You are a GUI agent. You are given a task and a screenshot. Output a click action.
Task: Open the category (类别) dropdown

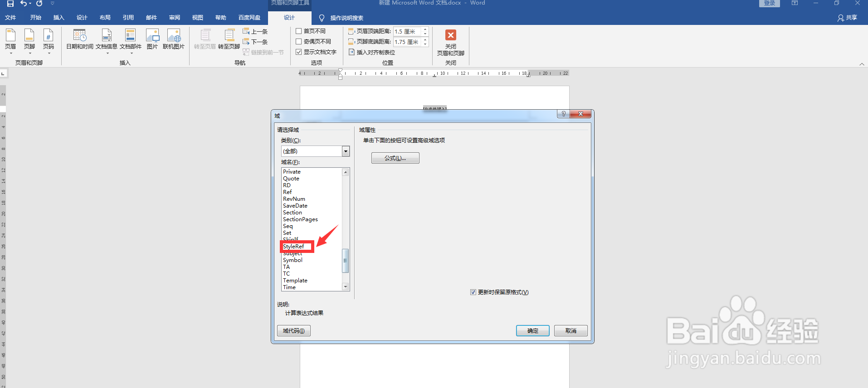(346, 151)
